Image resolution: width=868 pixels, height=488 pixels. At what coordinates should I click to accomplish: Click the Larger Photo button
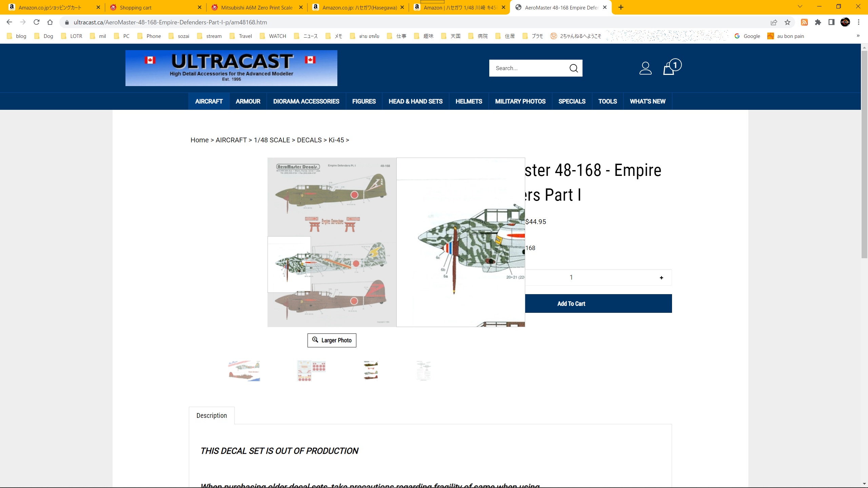(x=332, y=340)
